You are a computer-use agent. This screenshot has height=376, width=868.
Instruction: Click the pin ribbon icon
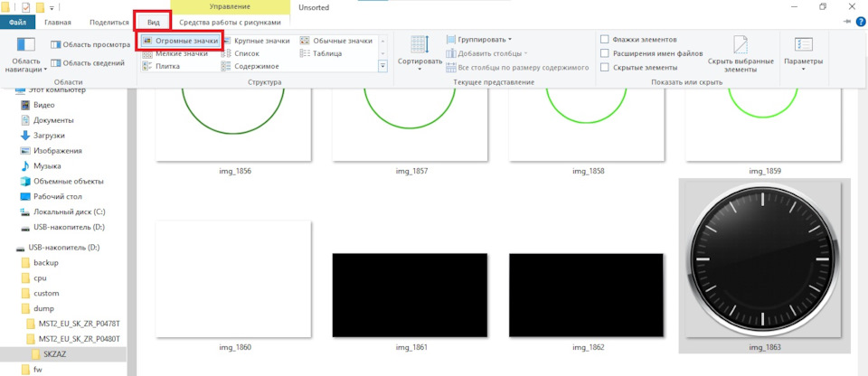click(847, 22)
